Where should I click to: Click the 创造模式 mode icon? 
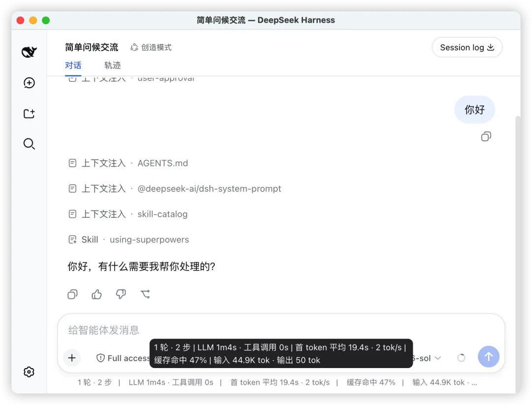[134, 47]
